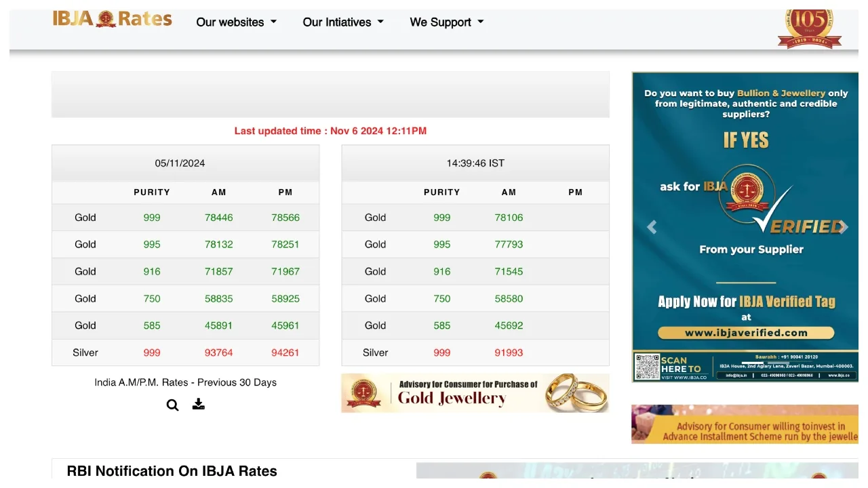The height and width of the screenshot is (488, 868).
Task: Click India A.M/P.M. Rates - Previous 30 Days
Action: [186, 382]
